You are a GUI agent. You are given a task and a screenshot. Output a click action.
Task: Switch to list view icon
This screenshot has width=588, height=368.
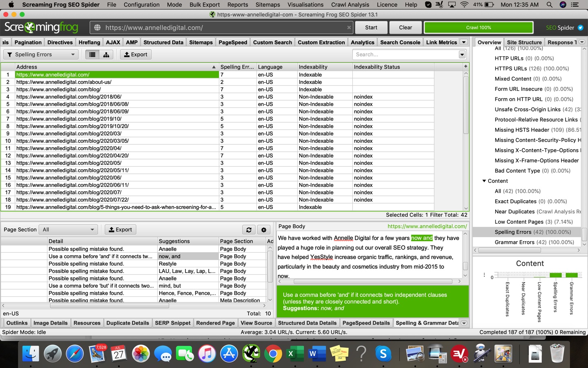pos(92,54)
